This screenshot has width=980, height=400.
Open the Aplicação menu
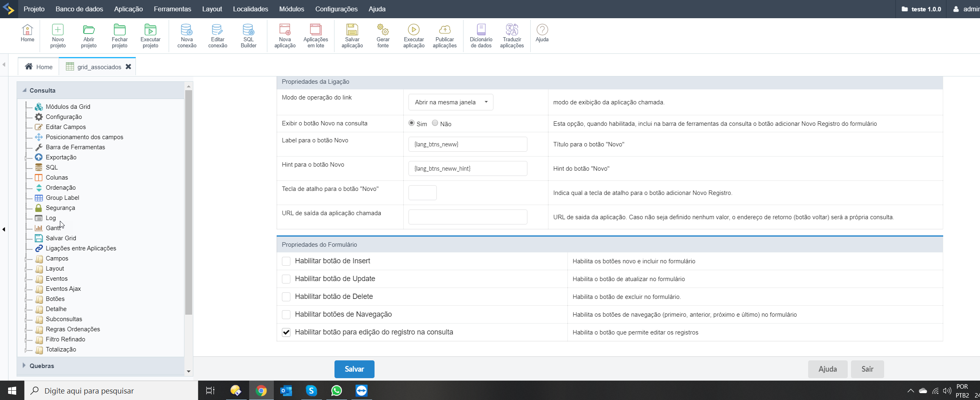pos(128,9)
